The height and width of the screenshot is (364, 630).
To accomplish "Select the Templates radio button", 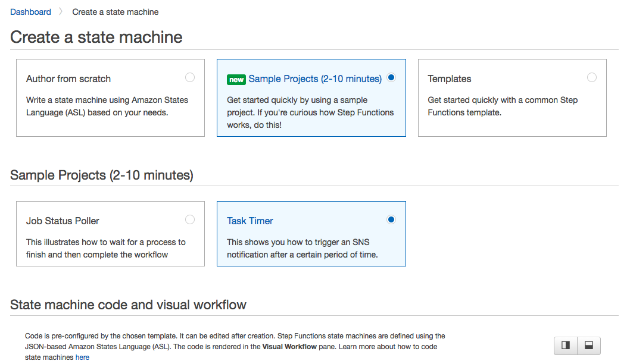I will click(592, 77).
